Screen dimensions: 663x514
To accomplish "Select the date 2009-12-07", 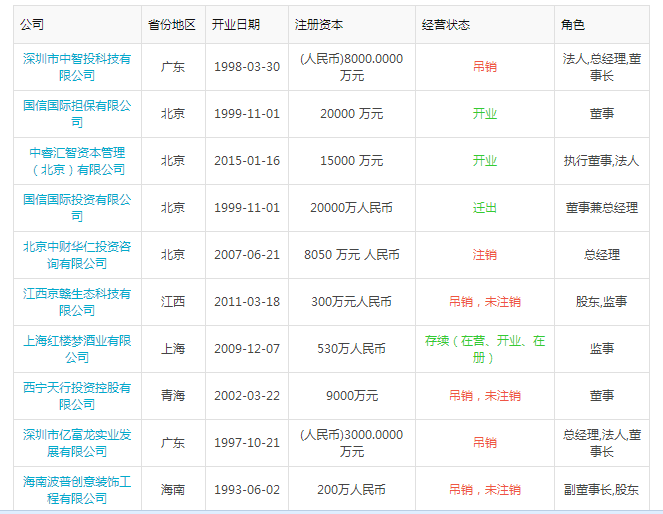I will [247, 349].
